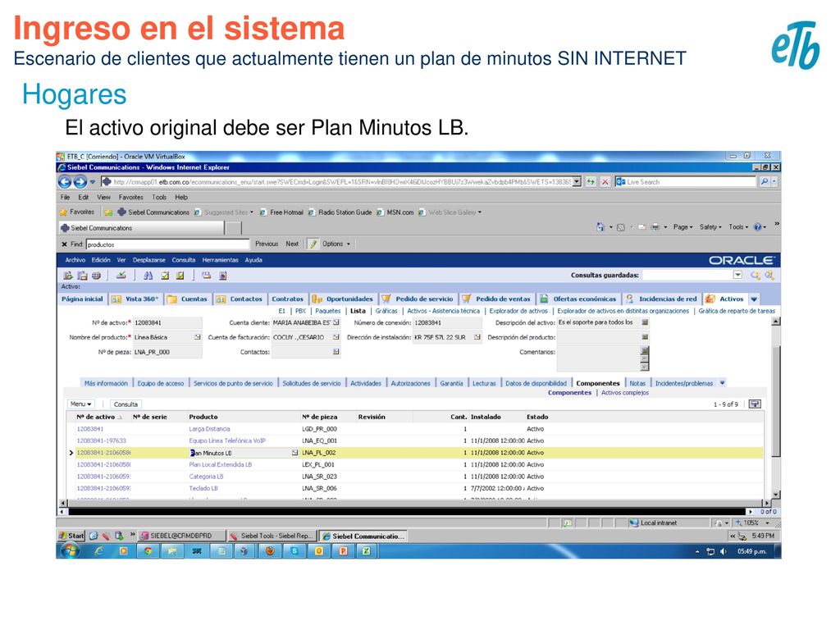Click the binoculars search icon in Siebel toolbar
Screen dimensions: 840x630
(148, 276)
